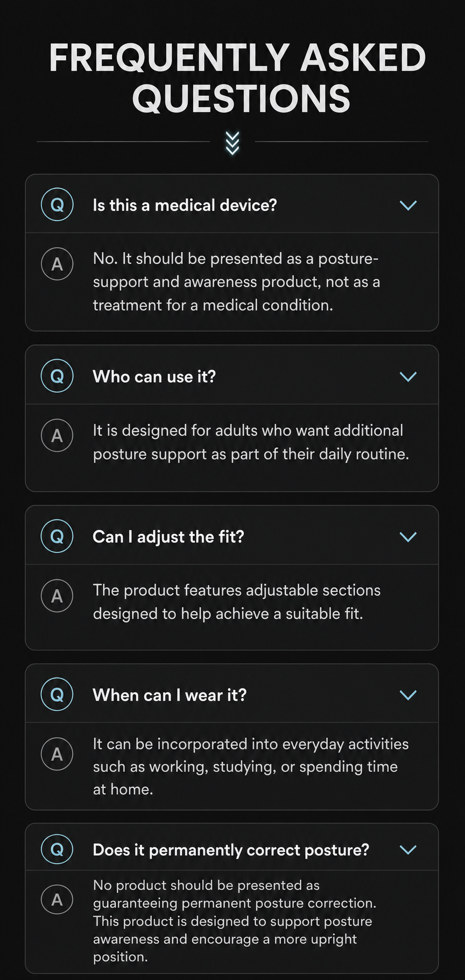This screenshot has height=980, width=465.
Task: Collapse "When can I wear it?" via its chevron
Action: click(x=408, y=695)
